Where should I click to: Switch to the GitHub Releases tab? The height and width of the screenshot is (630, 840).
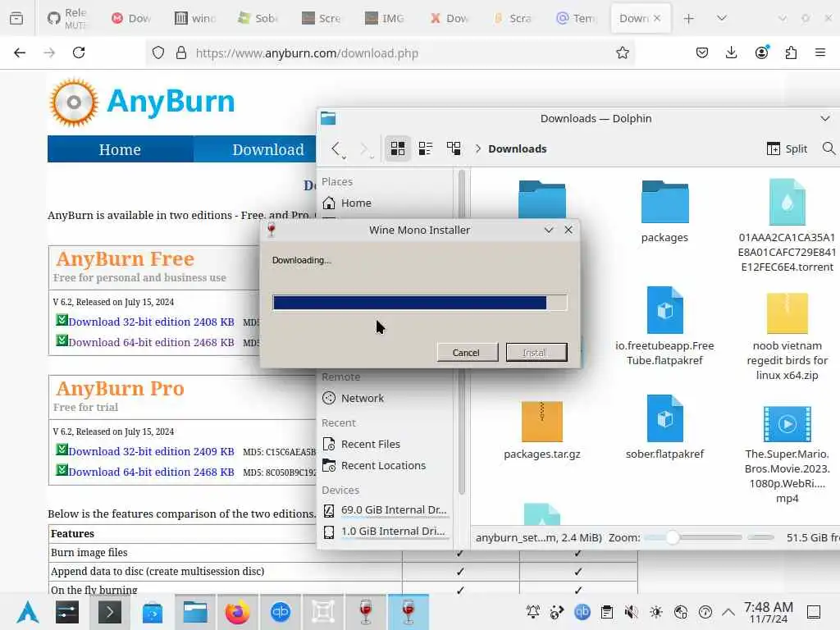click(x=67, y=18)
